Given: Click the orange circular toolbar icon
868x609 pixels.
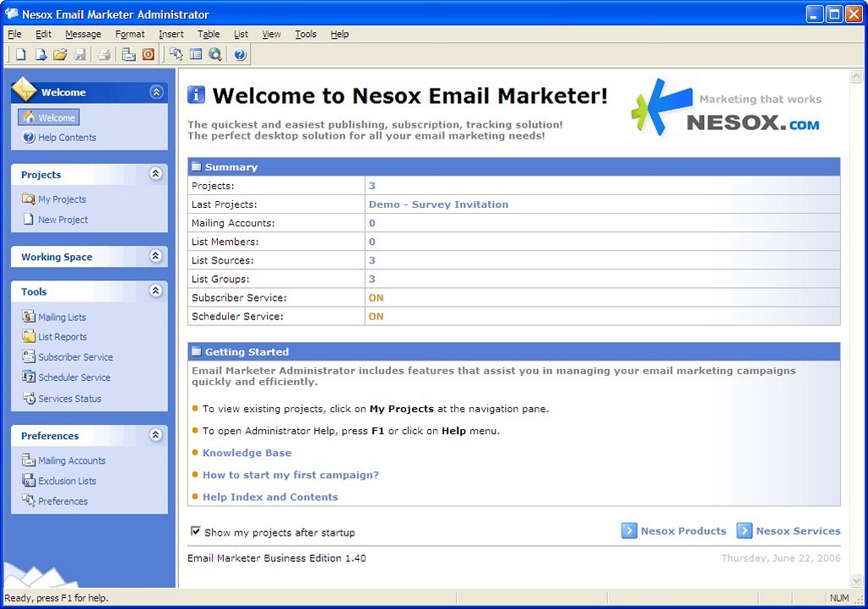Looking at the screenshot, I should [x=149, y=54].
